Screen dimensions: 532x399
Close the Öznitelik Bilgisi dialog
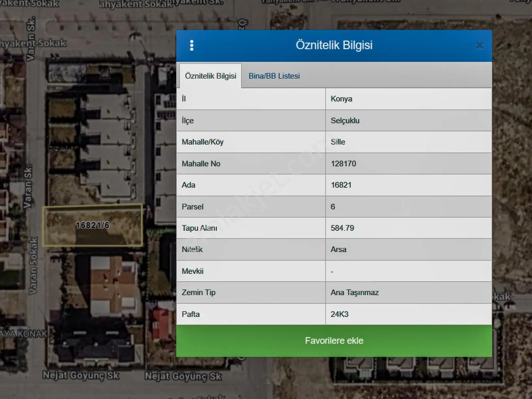tap(479, 46)
